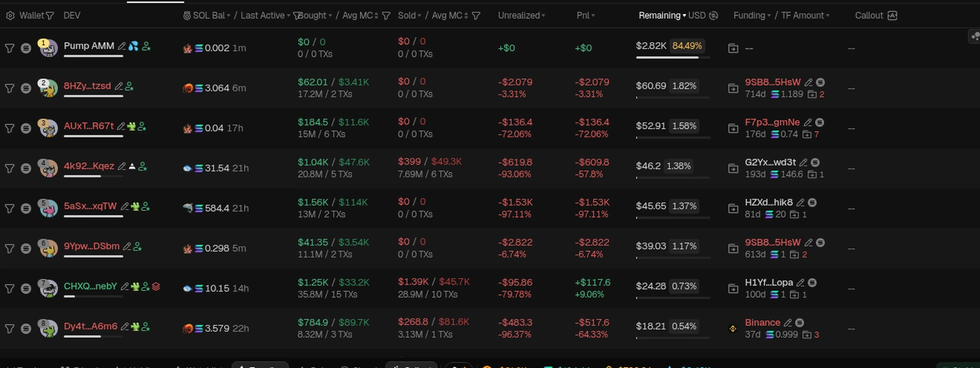Screen dimensions: 980x368
Task: Track the 5aSx...xqTW wallet with user-star icon
Action: pyautogui.click(x=145, y=207)
